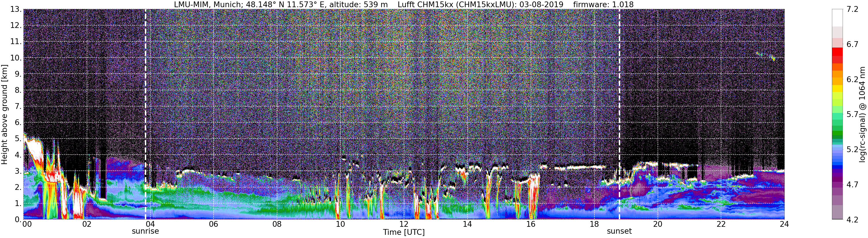Click the y-axis tick label '9.'
Viewport: 868px width, 238px height.
[x=18, y=74]
